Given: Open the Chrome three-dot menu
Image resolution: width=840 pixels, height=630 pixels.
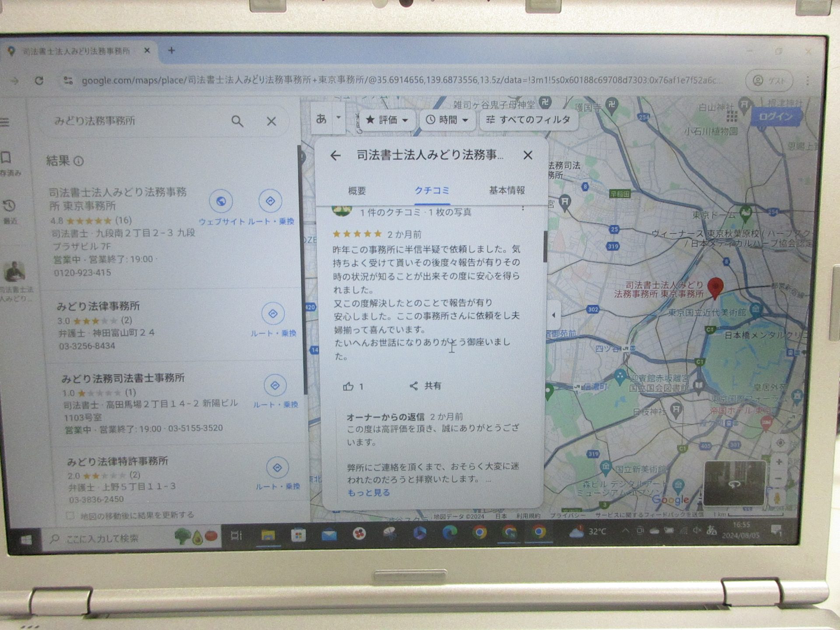Looking at the screenshot, I should click(808, 81).
